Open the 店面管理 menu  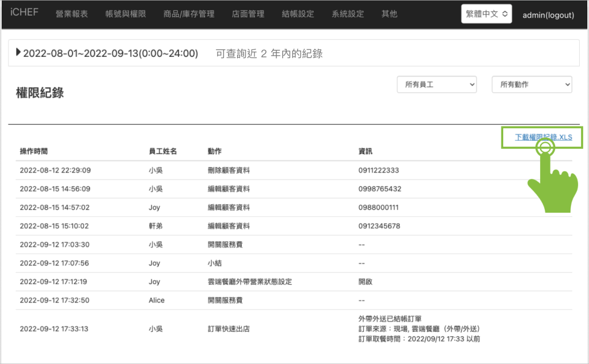[248, 14]
